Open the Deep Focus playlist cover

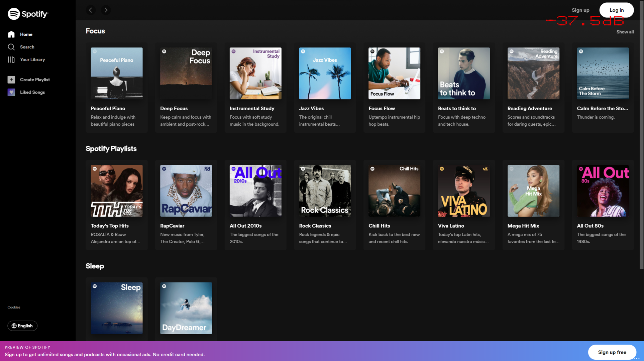click(186, 73)
